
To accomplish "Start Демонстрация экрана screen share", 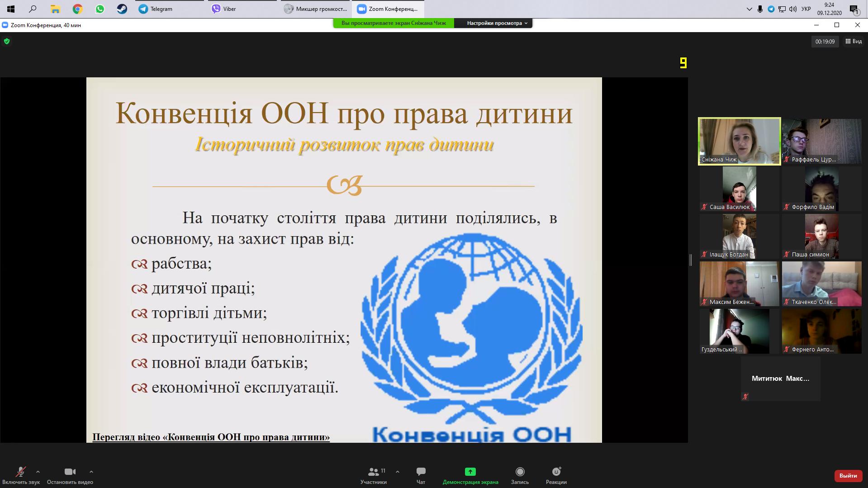I will point(470,476).
